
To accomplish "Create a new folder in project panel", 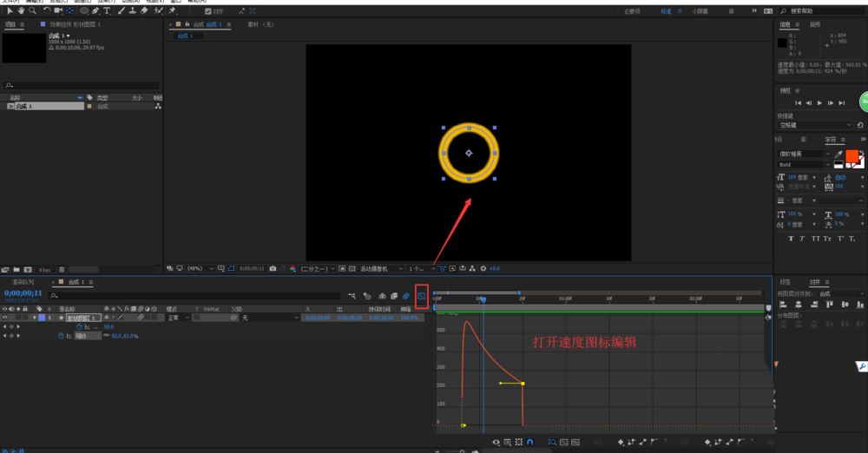I will 16,270.
